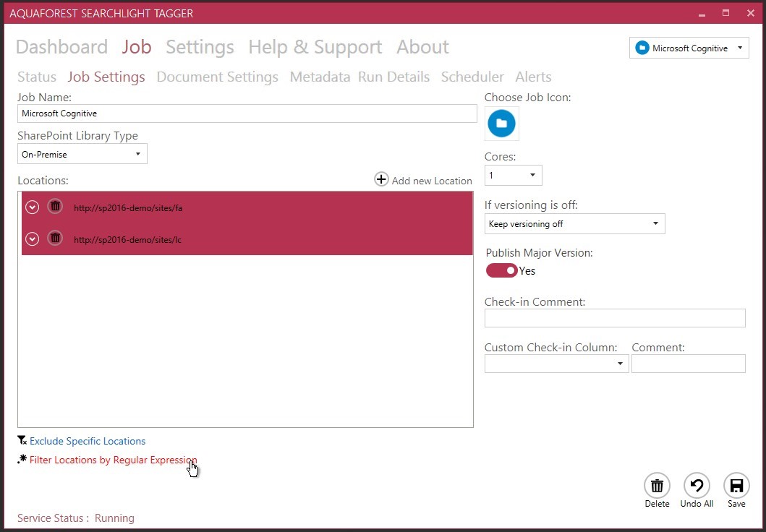Viewport: 766px width, 532px height.
Task: Click the Delete job trash icon
Action: click(657, 486)
